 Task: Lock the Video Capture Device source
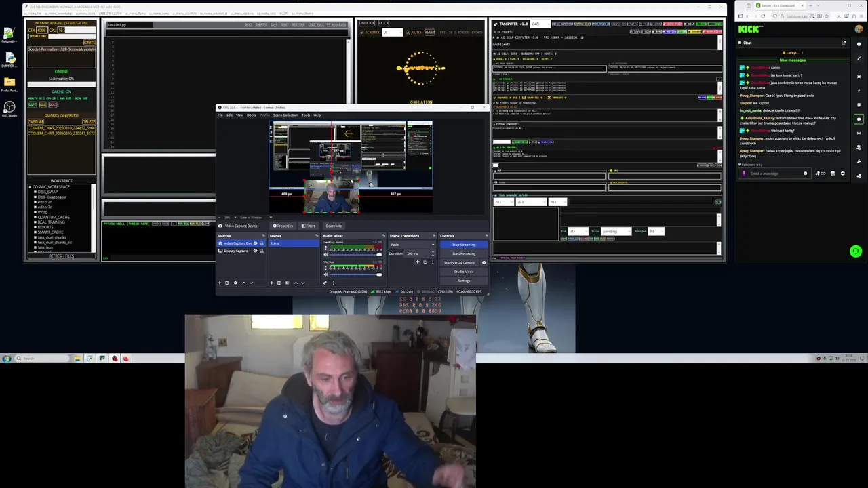coord(262,243)
